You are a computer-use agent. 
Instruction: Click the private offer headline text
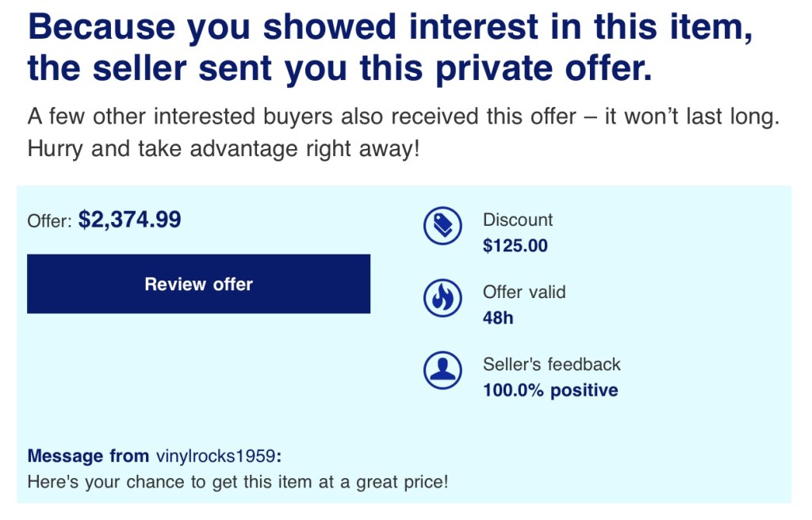pyautogui.click(x=389, y=48)
